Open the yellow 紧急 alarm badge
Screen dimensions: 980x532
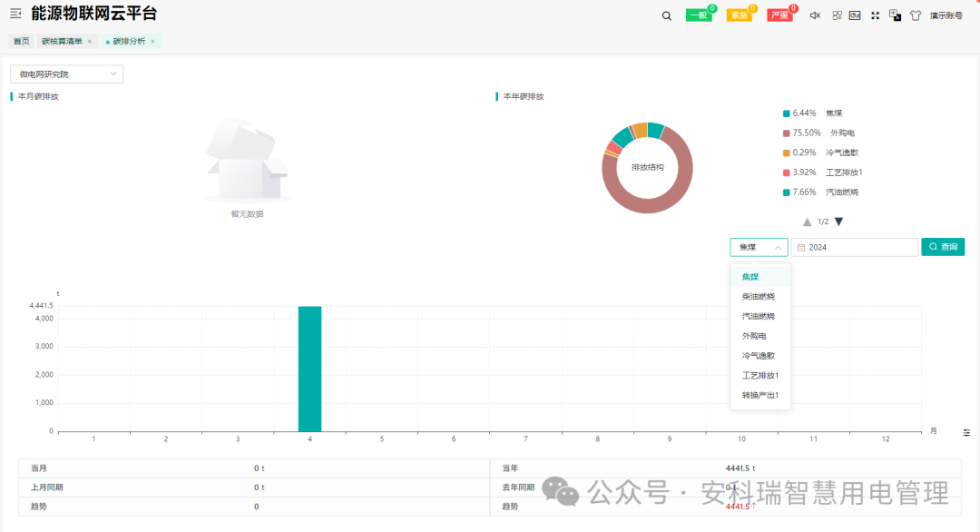740,15
